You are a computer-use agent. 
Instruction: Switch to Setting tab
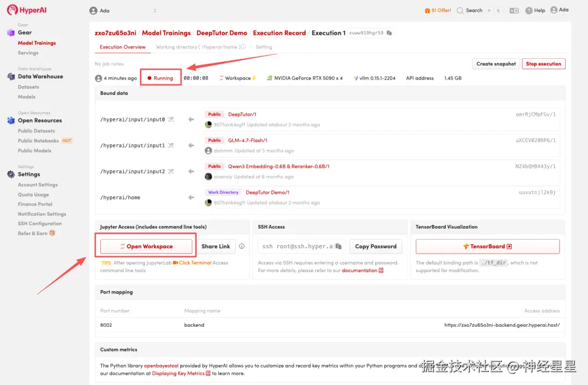264,47
